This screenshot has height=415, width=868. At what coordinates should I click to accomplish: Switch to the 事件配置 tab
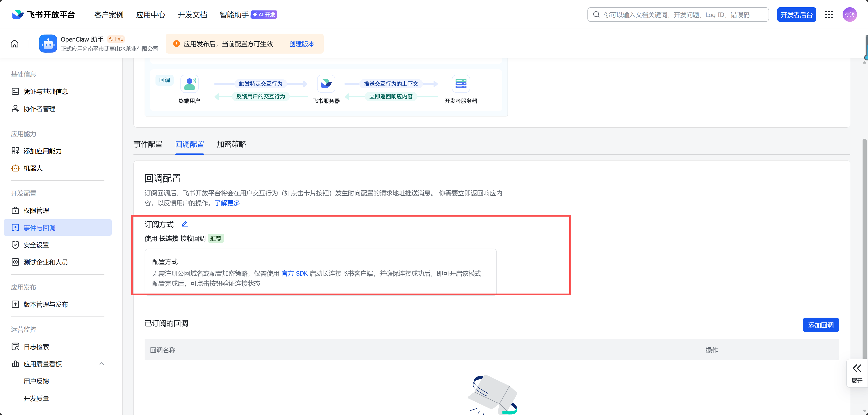click(x=148, y=144)
